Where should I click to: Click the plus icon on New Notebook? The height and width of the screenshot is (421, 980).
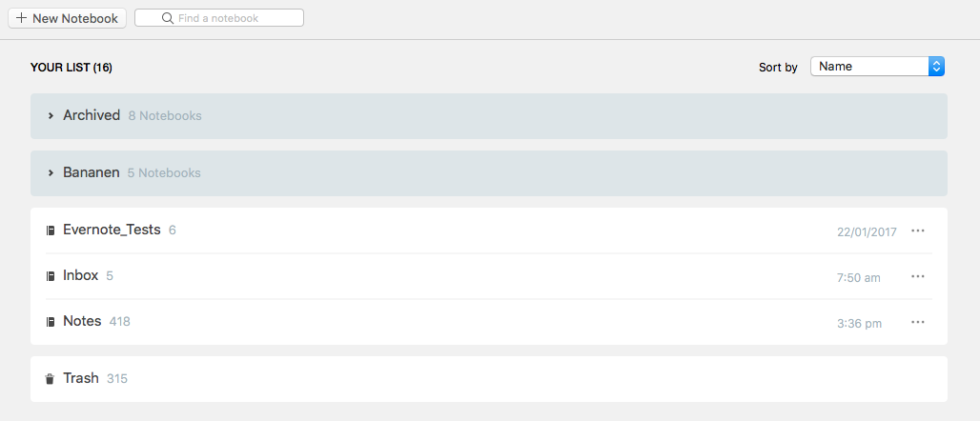[x=21, y=18]
